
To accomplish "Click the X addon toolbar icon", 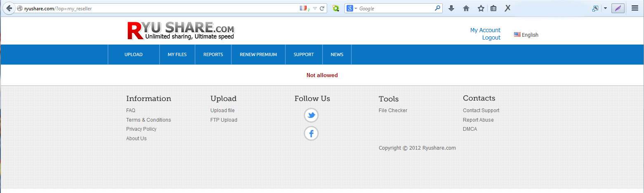I will pos(507,8).
